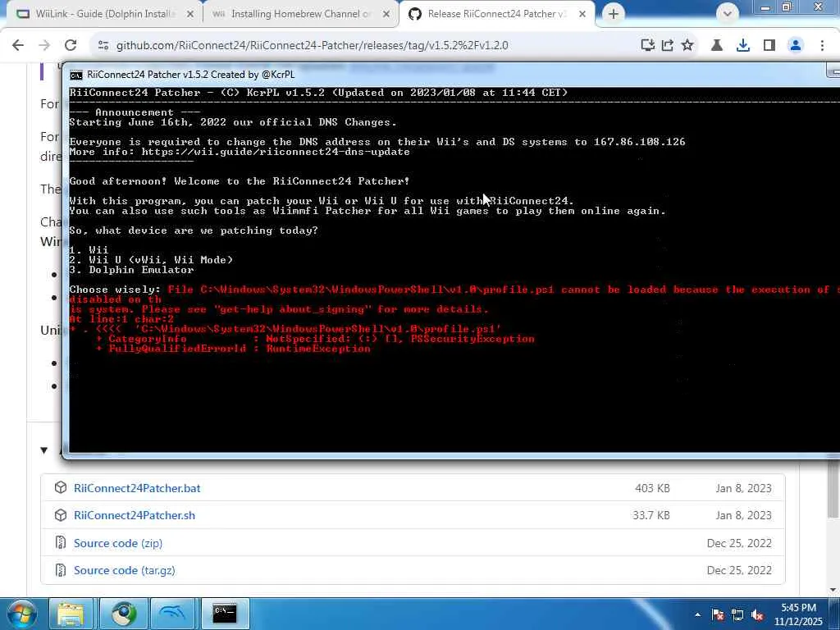Share this page via the share icon
Image resolution: width=840 pixels, height=630 pixels.
click(668, 46)
